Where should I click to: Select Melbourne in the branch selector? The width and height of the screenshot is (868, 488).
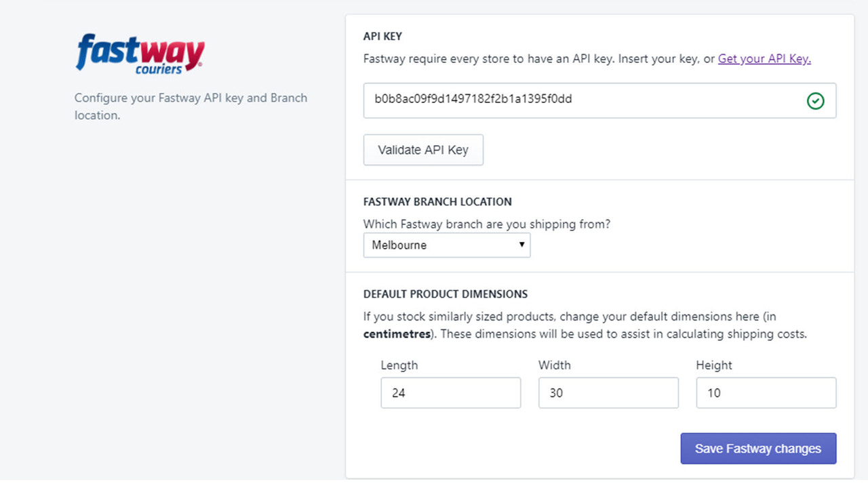[434, 245]
